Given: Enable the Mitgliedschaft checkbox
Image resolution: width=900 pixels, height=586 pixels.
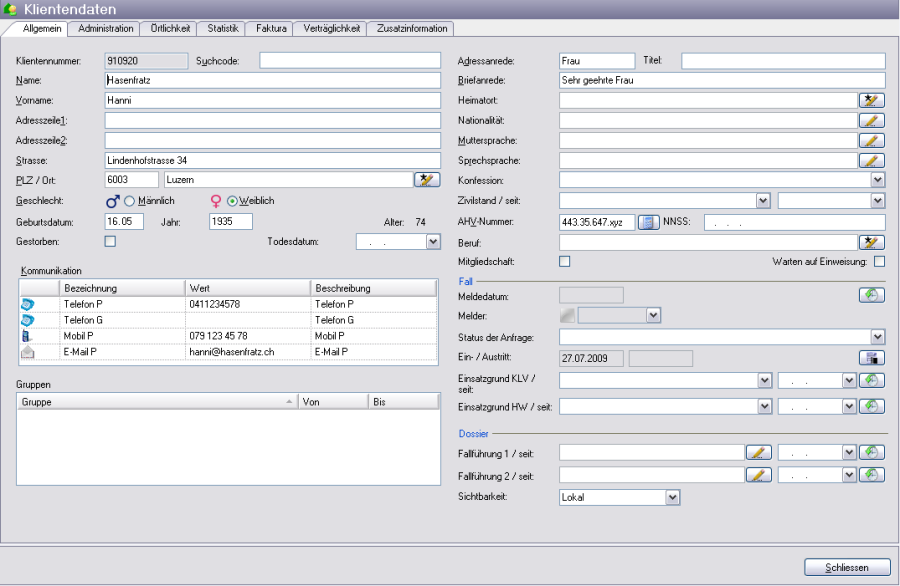Looking at the screenshot, I should (564, 262).
